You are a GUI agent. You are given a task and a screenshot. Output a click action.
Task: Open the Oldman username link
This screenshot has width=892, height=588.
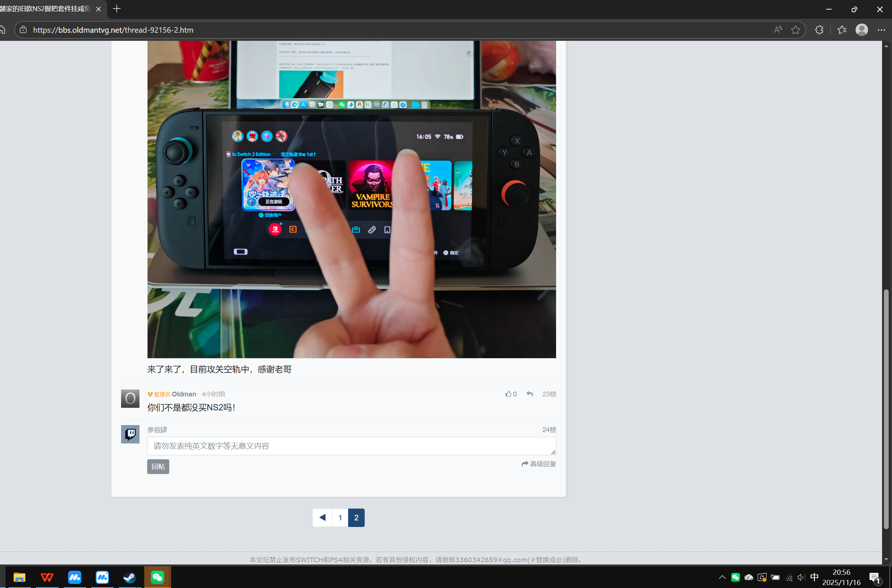click(x=184, y=394)
